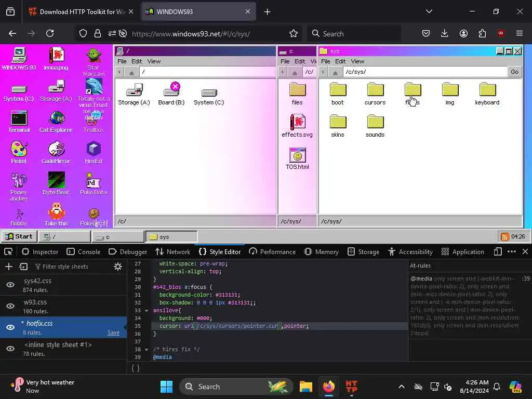Open HTTP Toolkit from Windows taskbar
532x399 pixels.
(x=352, y=387)
